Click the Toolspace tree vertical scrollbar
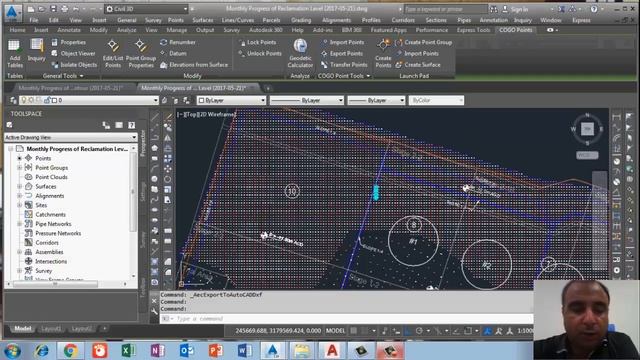The width and height of the screenshot is (640, 360). (133, 192)
